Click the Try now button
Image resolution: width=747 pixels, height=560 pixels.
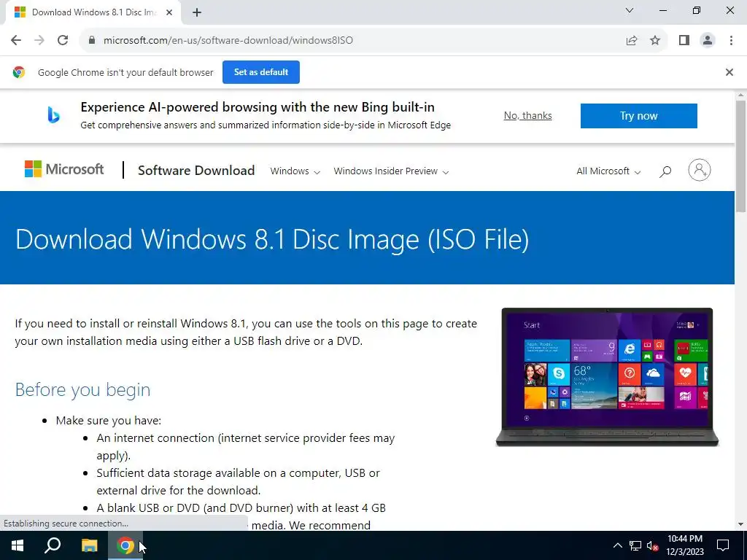click(638, 116)
